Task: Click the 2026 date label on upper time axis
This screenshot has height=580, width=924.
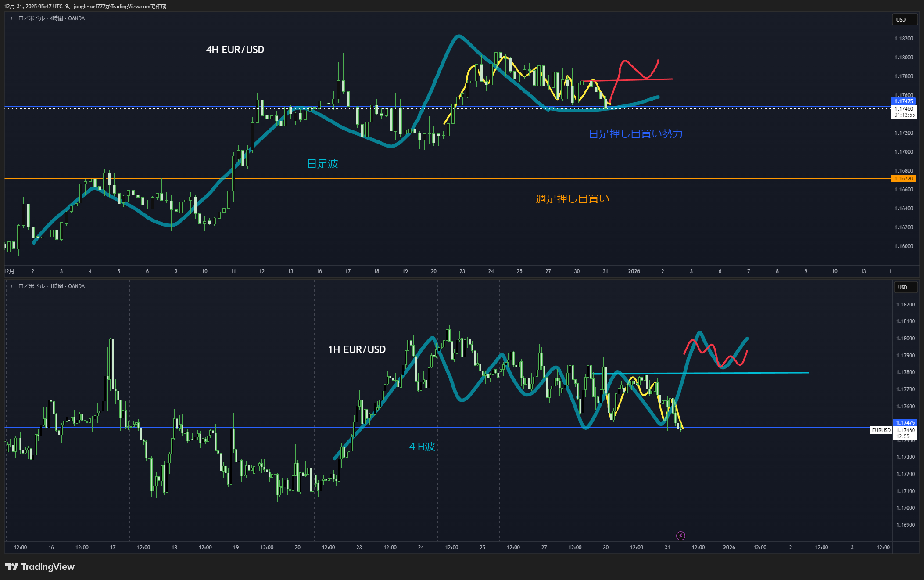Action: coord(634,271)
